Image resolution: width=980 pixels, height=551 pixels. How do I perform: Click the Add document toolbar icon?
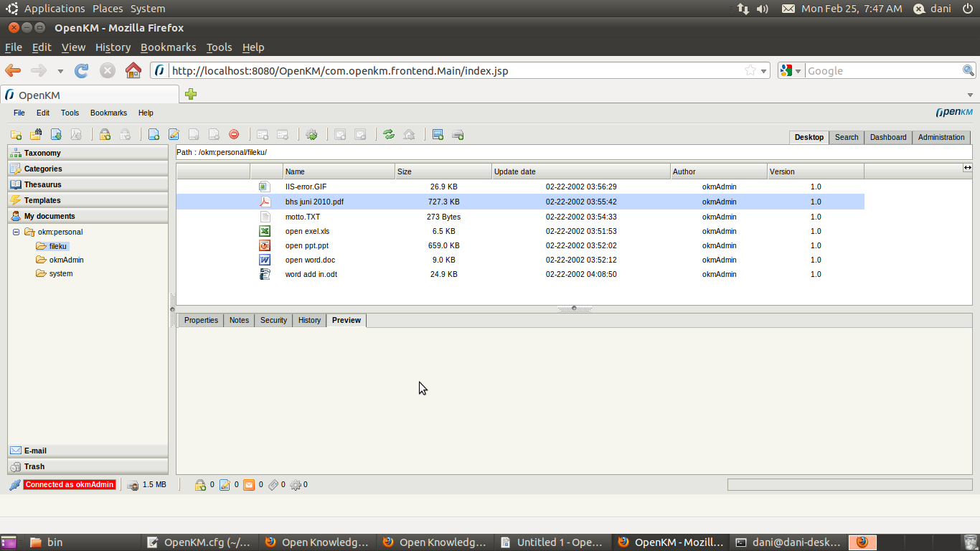click(x=154, y=134)
